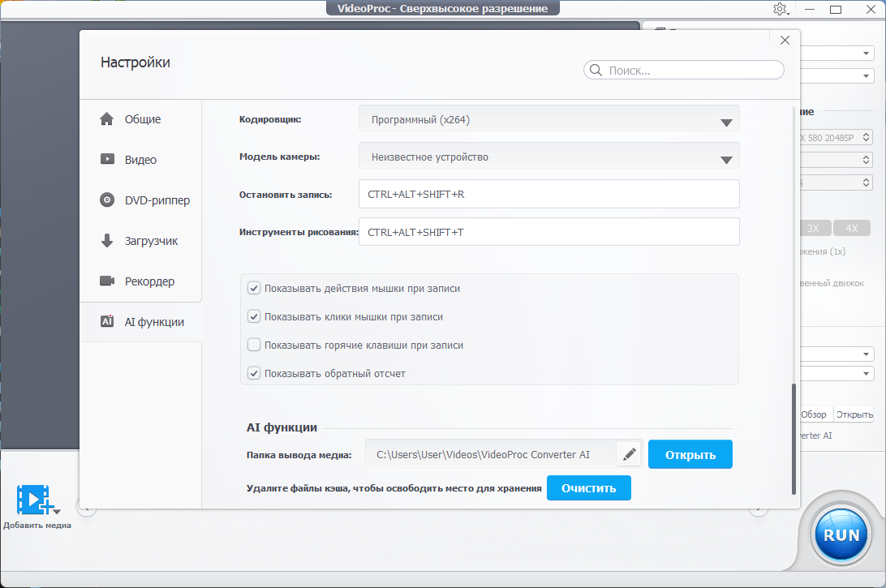Click the disc icon beside DVD-риппер

(106, 200)
